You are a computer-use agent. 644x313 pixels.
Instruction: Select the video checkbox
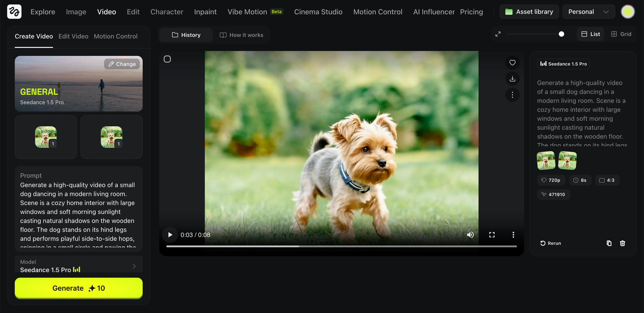point(167,59)
